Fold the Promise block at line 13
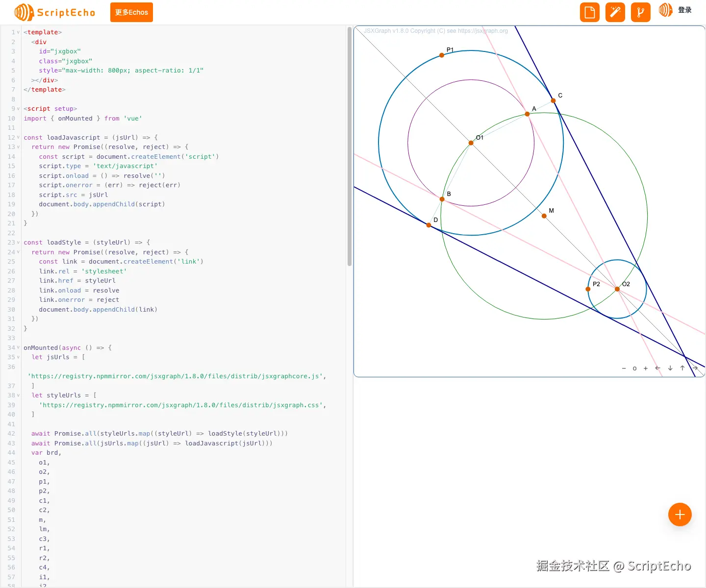Image resolution: width=706 pixels, height=588 pixels. pos(19,147)
